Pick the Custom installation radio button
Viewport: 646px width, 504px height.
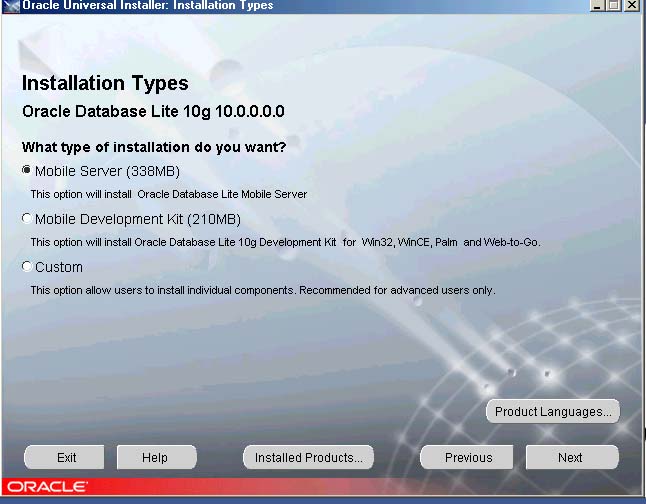27,267
